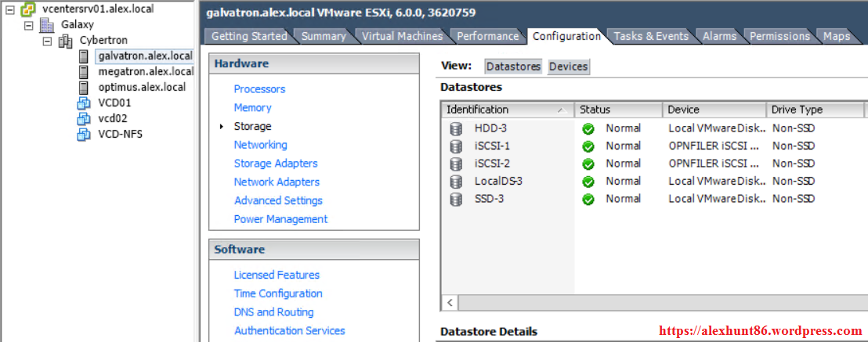Click the Galaxy datacenter icon
This screenshot has height=342, width=868.
coord(47,25)
